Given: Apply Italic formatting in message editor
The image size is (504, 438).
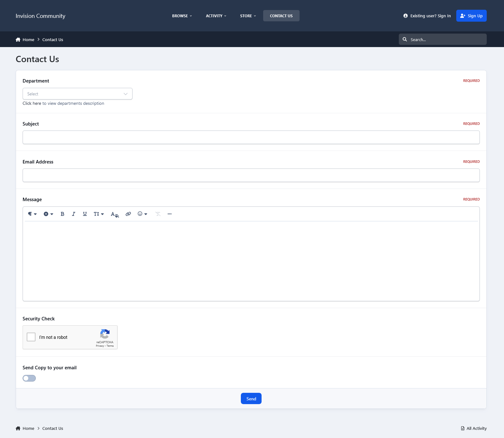Looking at the screenshot, I should pos(73,214).
